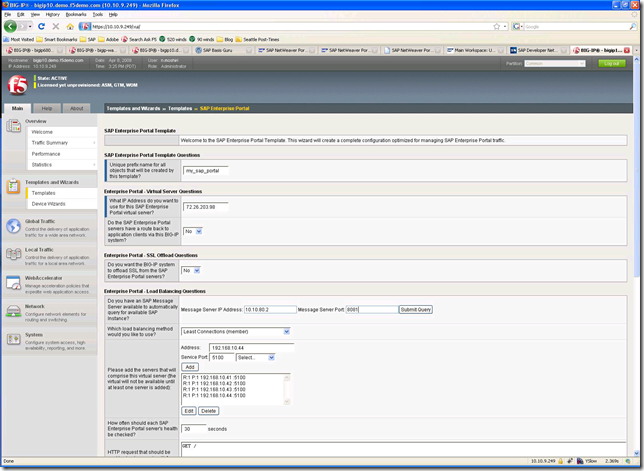Open the Network section icon
Viewport: 644px width, 471px height.
click(14, 311)
